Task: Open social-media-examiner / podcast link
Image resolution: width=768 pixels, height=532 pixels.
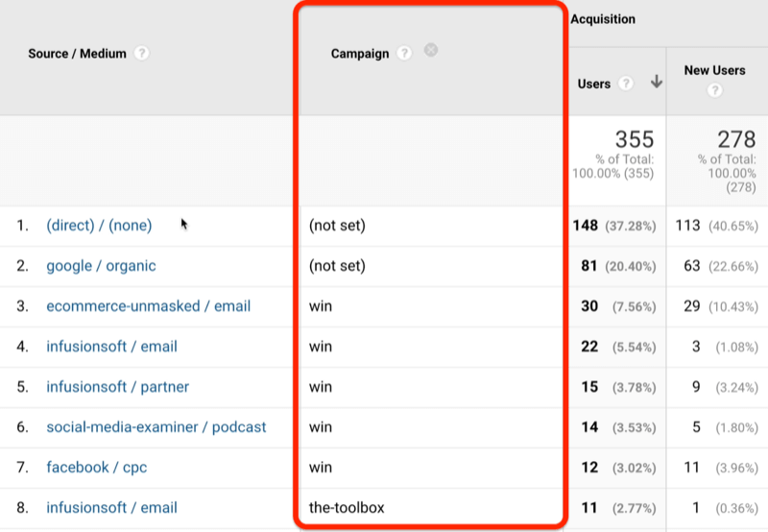Action: pos(156,427)
